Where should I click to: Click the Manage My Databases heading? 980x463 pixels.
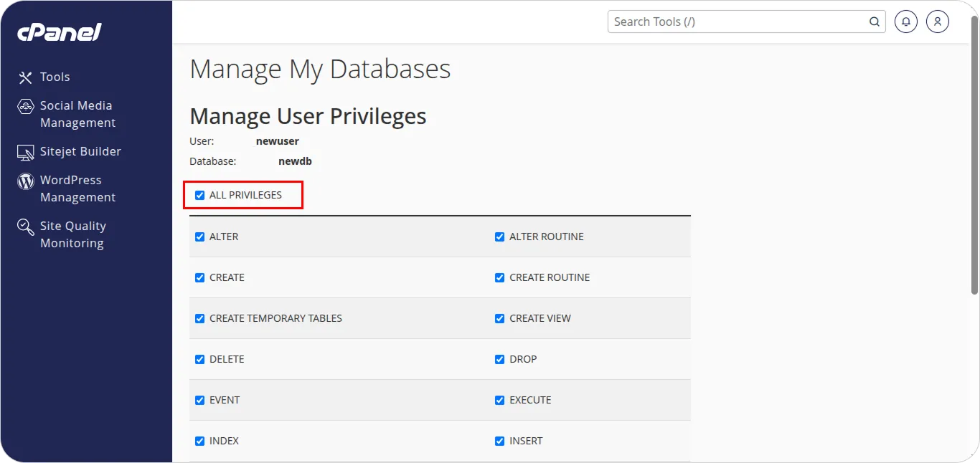point(320,69)
